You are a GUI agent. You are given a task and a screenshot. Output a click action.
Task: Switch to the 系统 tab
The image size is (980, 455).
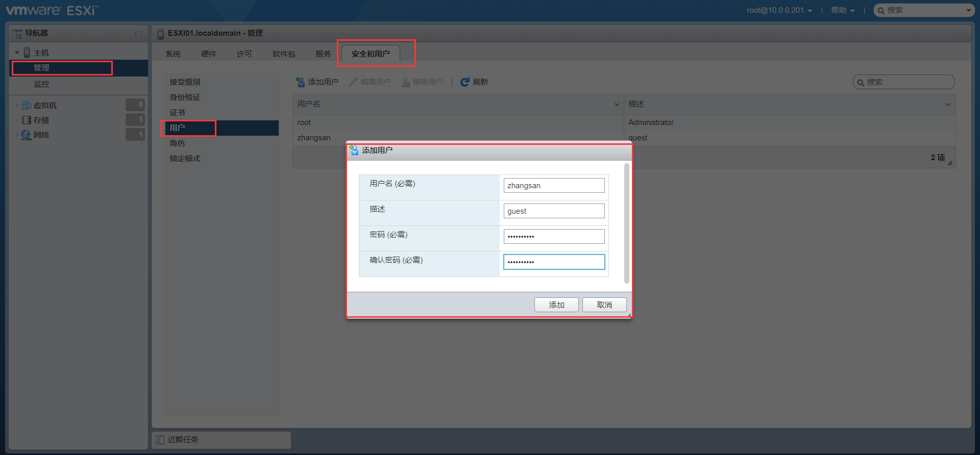[x=173, y=54]
